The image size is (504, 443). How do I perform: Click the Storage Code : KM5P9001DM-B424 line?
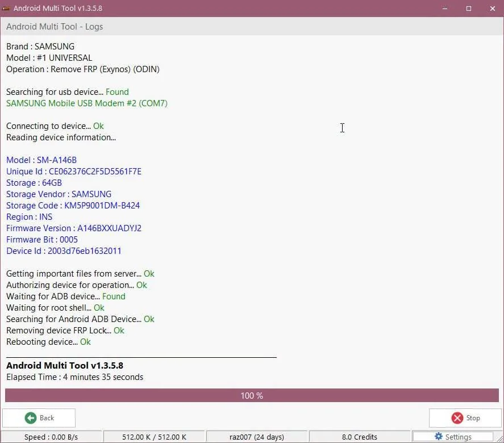(x=73, y=206)
